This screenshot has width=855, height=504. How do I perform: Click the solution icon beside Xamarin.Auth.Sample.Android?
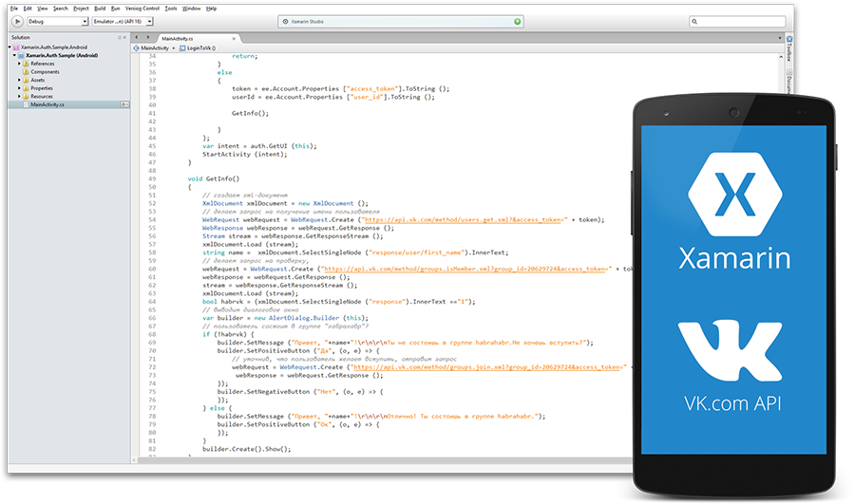(x=16, y=47)
